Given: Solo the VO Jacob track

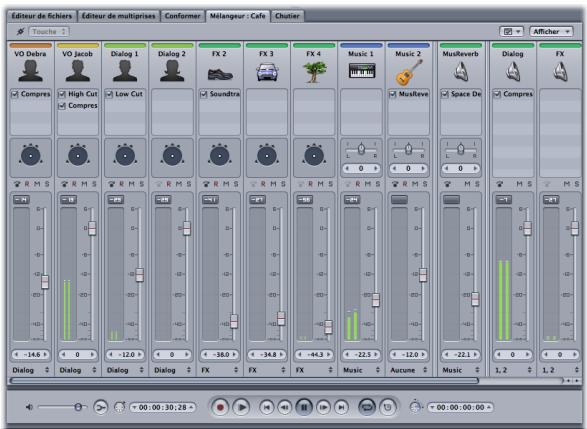Looking at the screenshot, I should [x=94, y=184].
